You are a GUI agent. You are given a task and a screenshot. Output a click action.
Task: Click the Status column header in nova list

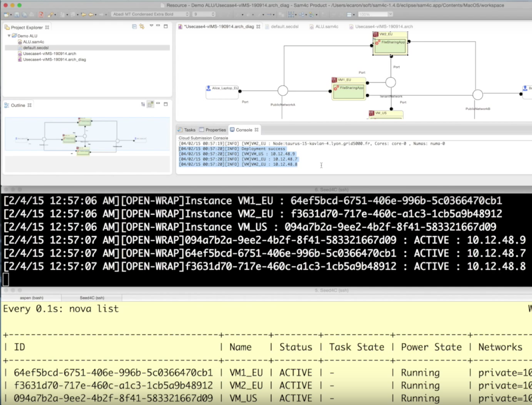[296, 347]
